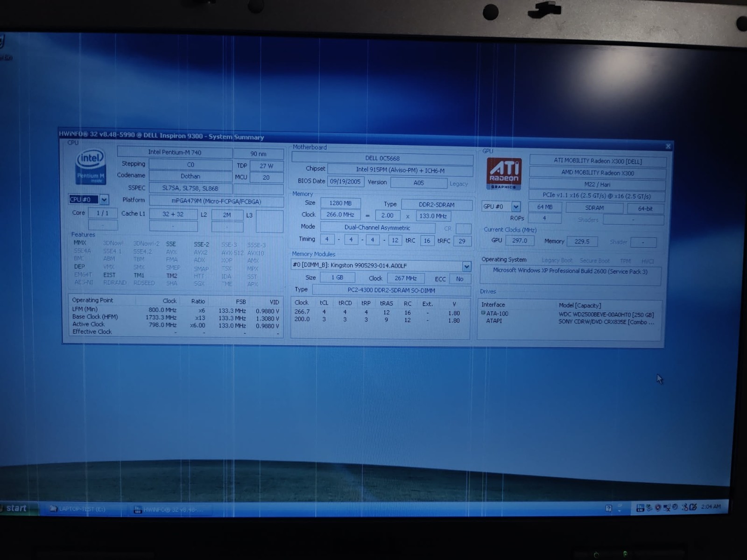
Task: Click the Effective Clock row label
Action: tap(92, 332)
